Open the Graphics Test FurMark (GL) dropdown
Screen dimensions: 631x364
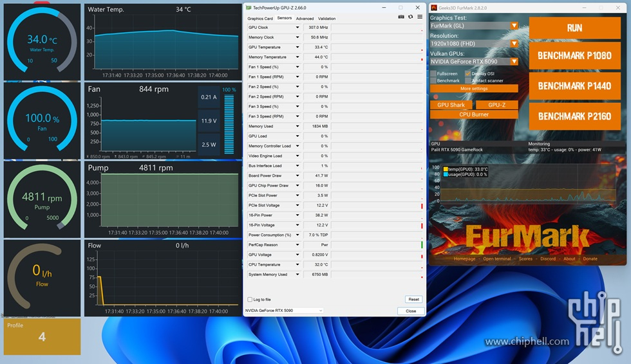click(474, 26)
